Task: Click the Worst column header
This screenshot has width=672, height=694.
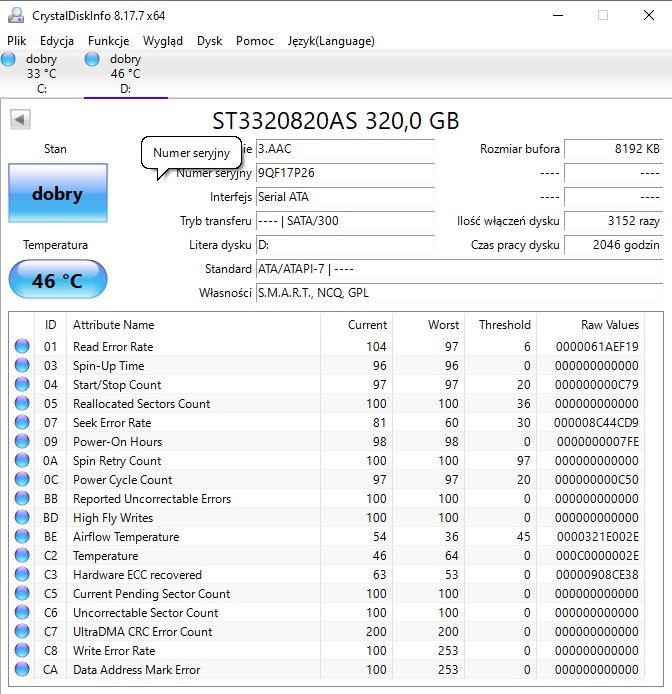Action: [428, 325]
